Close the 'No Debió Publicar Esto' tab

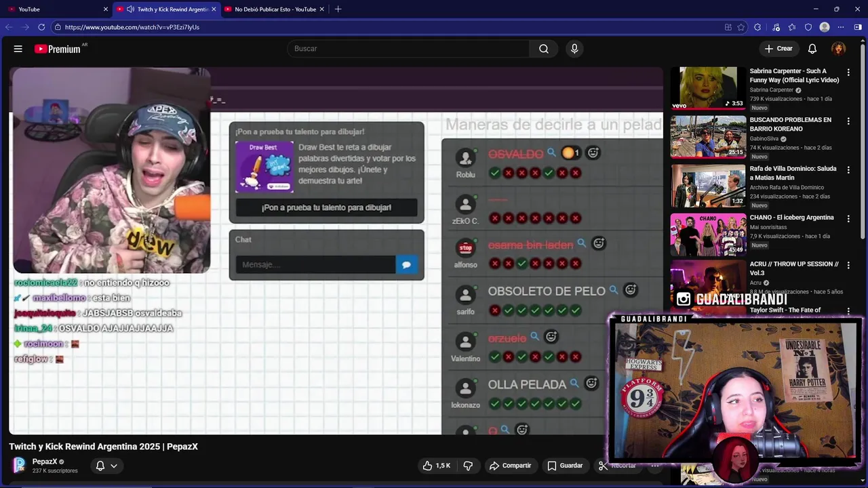click(x=321, y=9)
